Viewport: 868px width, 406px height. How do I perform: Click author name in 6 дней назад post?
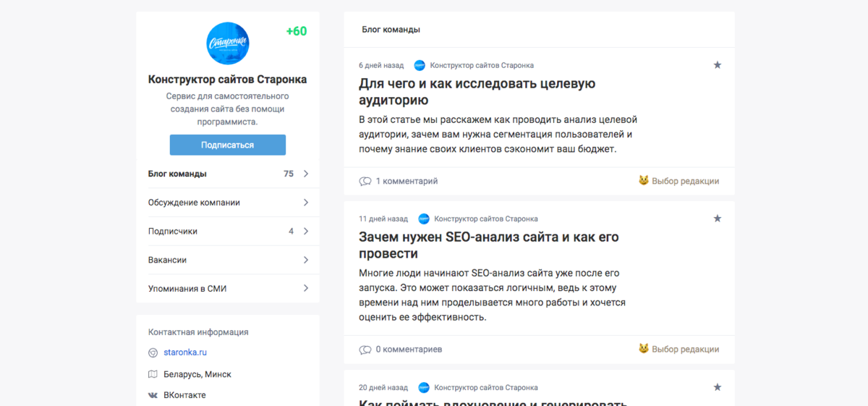tap(482, 65)
